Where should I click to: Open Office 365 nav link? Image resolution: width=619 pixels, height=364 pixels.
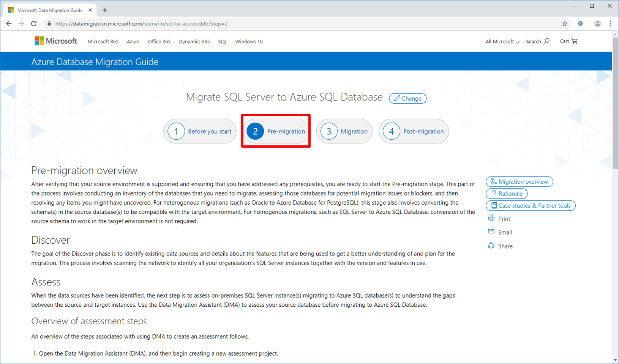(x=159, y=41)
